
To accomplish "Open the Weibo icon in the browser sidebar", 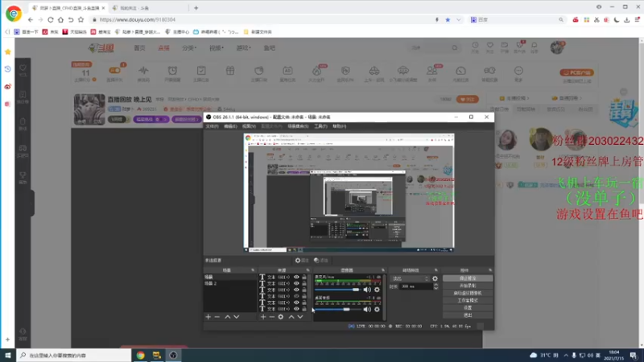I will pyautogui.click(x=7, y=87).
